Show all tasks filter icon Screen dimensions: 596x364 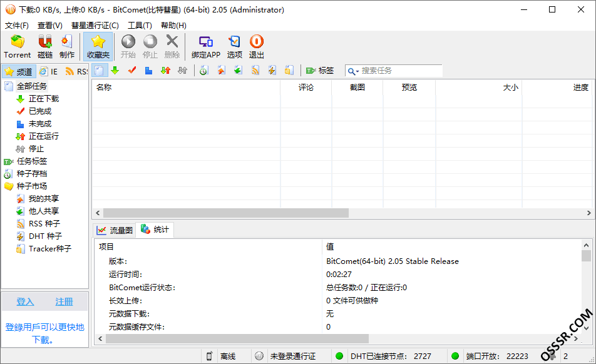[x=99, y=71]
